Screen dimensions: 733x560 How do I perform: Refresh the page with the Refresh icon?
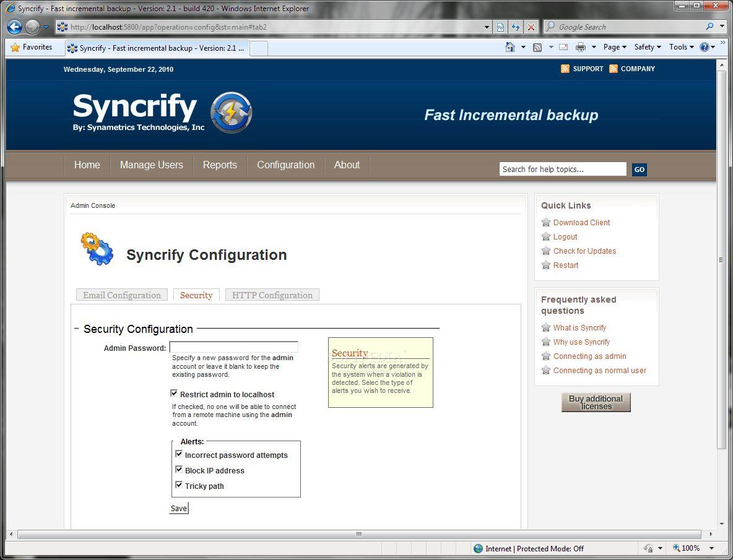[x=516, y=27]
